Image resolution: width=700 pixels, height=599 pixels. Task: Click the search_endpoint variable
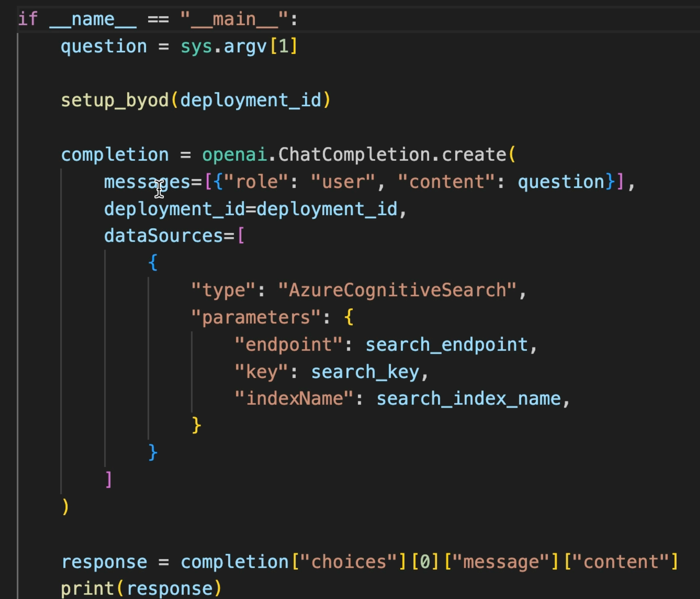pyautogui.click(x=447, y=345)
